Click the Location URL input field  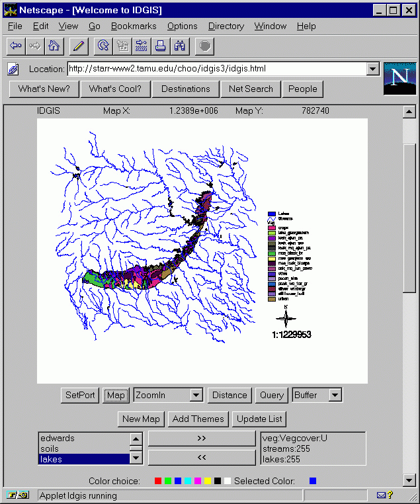tap(217, 69)
